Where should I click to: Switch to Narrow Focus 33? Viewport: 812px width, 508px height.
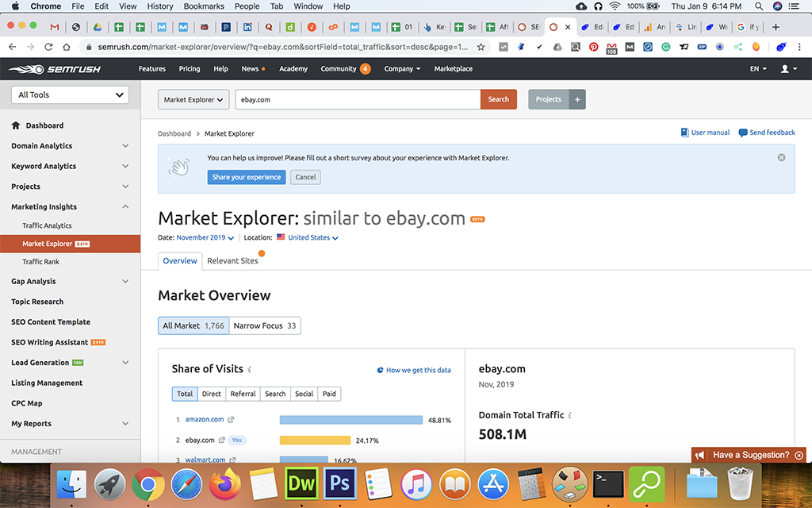click(x=265, y=325)
